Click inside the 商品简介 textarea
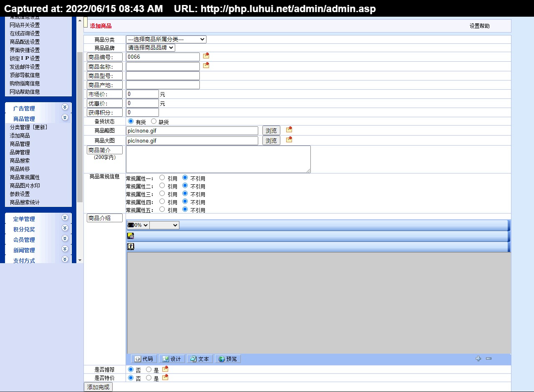 [x=218, y=159]
